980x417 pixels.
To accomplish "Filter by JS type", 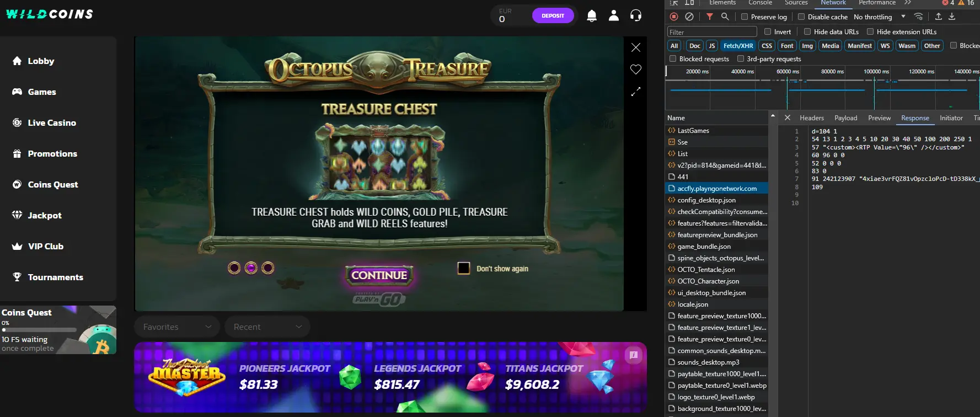I will pyautogui.click(x=712, y=46).
